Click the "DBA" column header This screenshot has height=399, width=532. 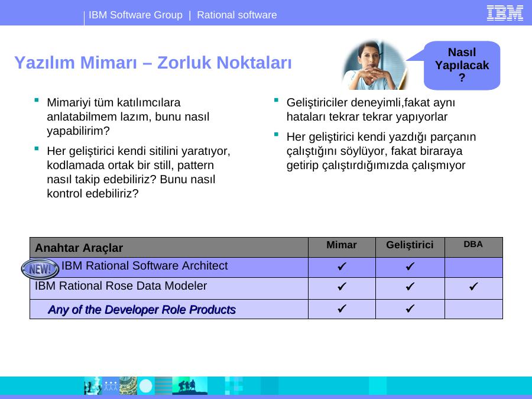pyautogui.click(x=473, y=244)
